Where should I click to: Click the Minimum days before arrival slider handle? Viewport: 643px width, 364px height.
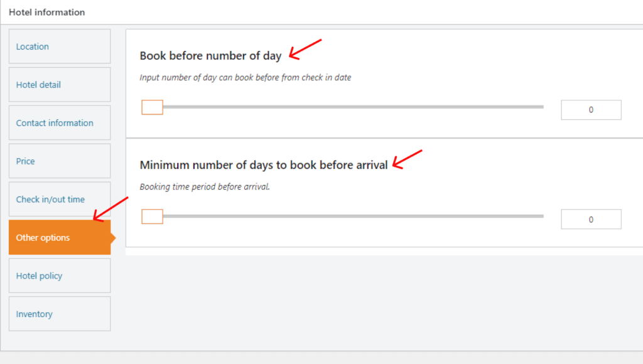pos(152,216)
